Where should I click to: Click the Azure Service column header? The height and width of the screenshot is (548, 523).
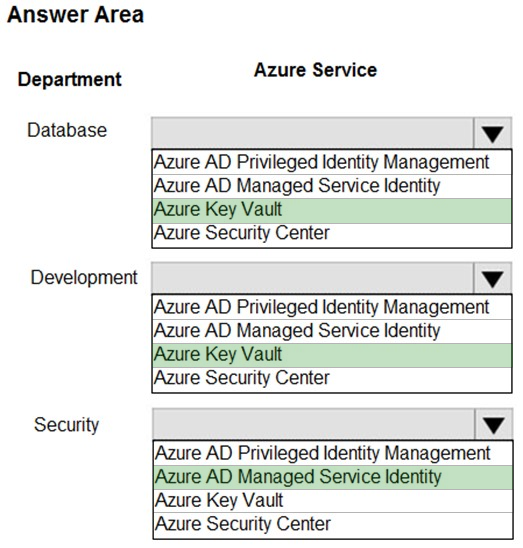tap(315, 70)
